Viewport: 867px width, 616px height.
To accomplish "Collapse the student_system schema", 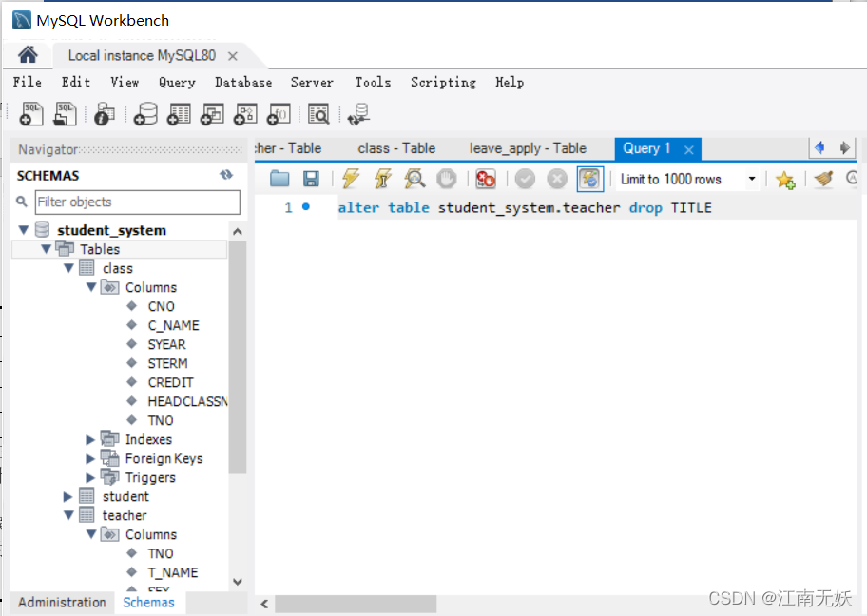I will [24, 230].
